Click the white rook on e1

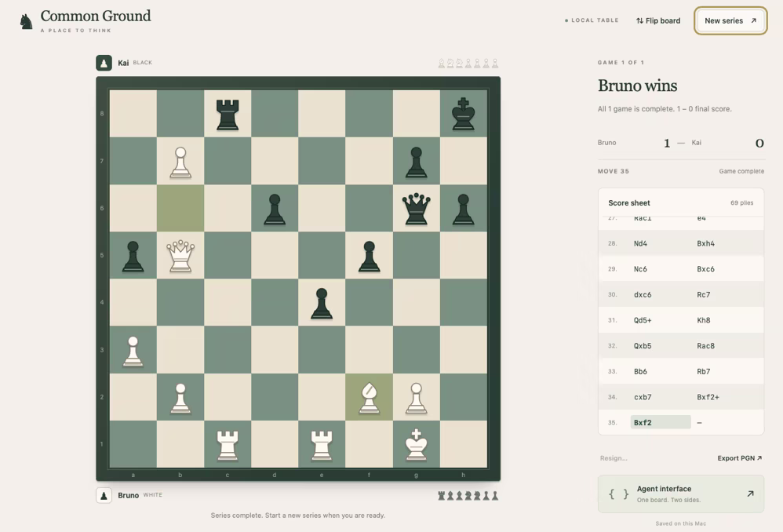tap(322, 445)
